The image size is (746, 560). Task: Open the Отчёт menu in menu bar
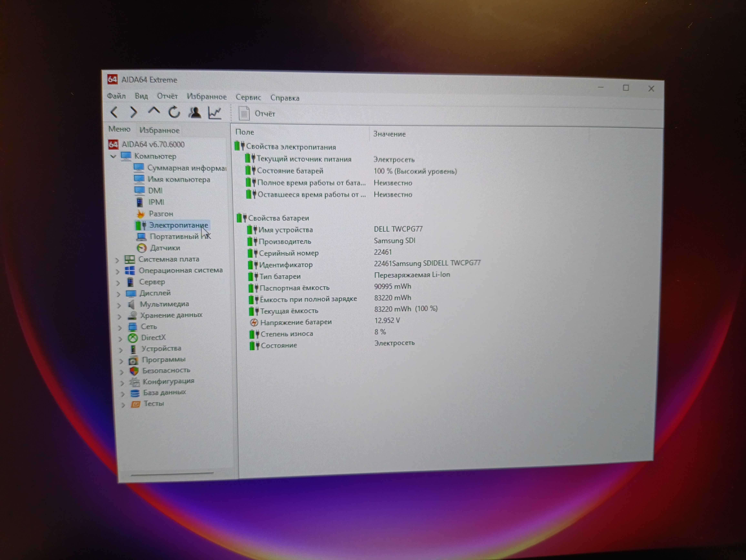point(167,96)
